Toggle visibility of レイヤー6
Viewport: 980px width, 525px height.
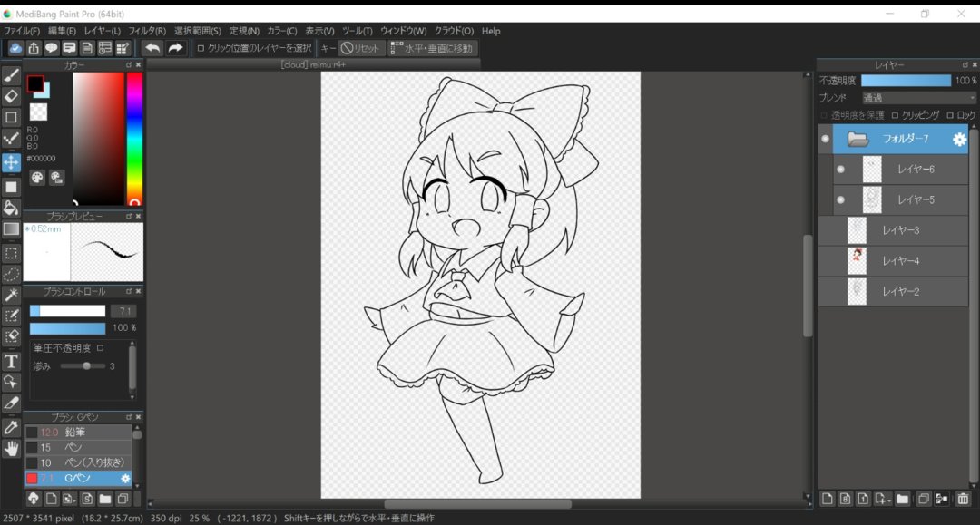coord(840,170)
